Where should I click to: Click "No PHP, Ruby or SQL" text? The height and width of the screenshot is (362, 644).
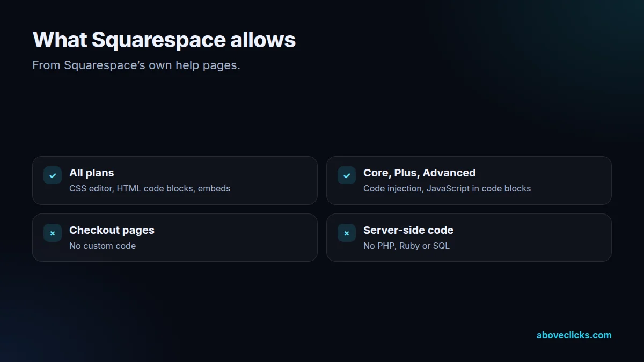click(x=406, y=246)
